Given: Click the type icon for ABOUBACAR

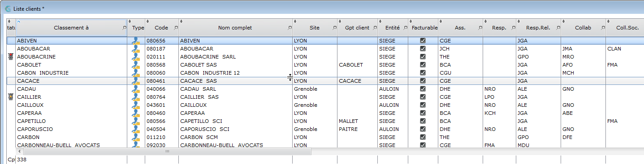Looking at the screenshot, I should tap(136, 49).
